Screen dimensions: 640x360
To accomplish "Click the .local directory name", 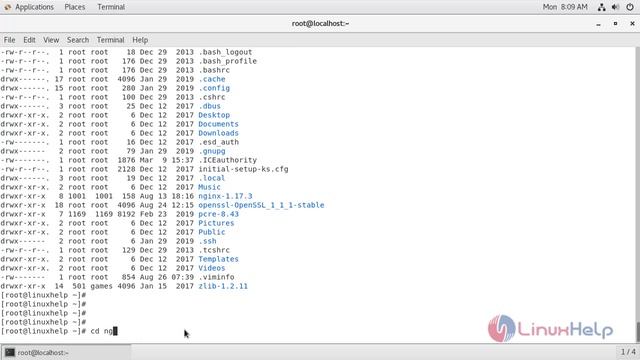I will (x=212, y=178).
